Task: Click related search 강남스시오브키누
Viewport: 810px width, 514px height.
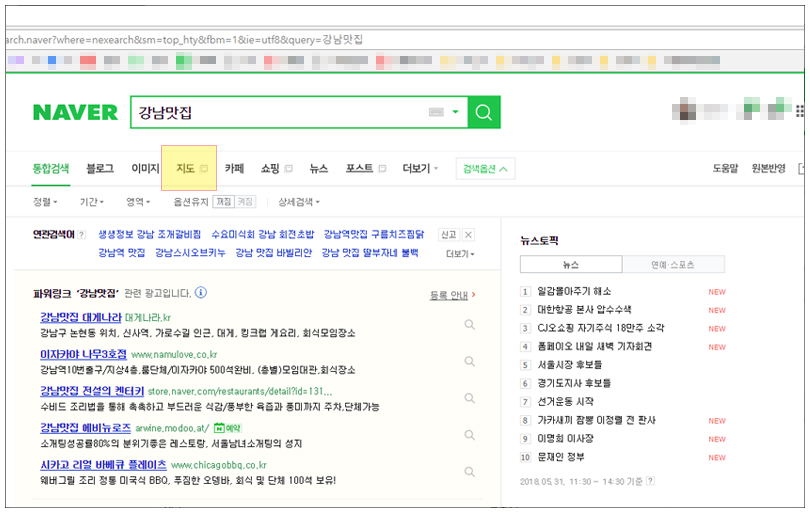Action: pyautogui.click(x=190, y=253)
